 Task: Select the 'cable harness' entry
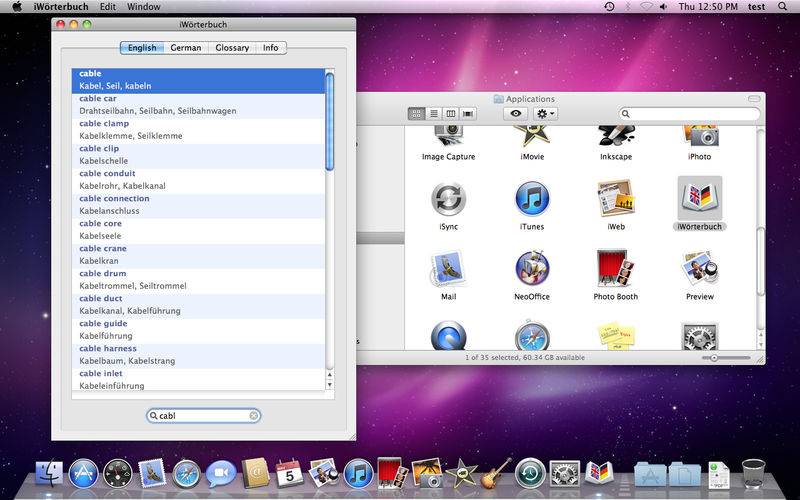(198, 355)
